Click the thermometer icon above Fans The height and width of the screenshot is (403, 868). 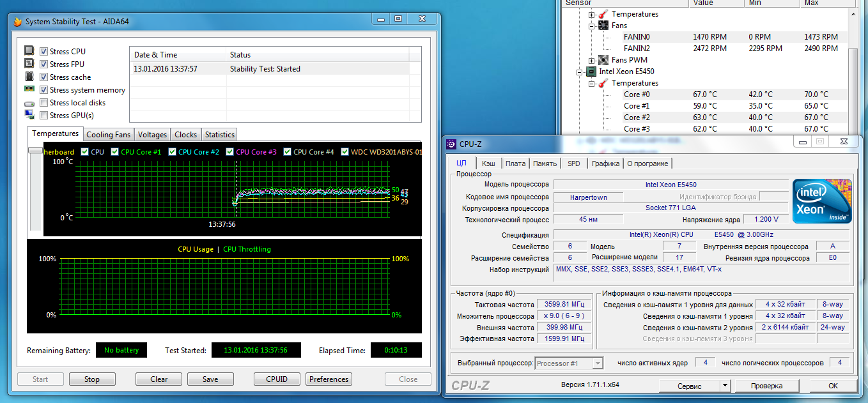(603, 14)
